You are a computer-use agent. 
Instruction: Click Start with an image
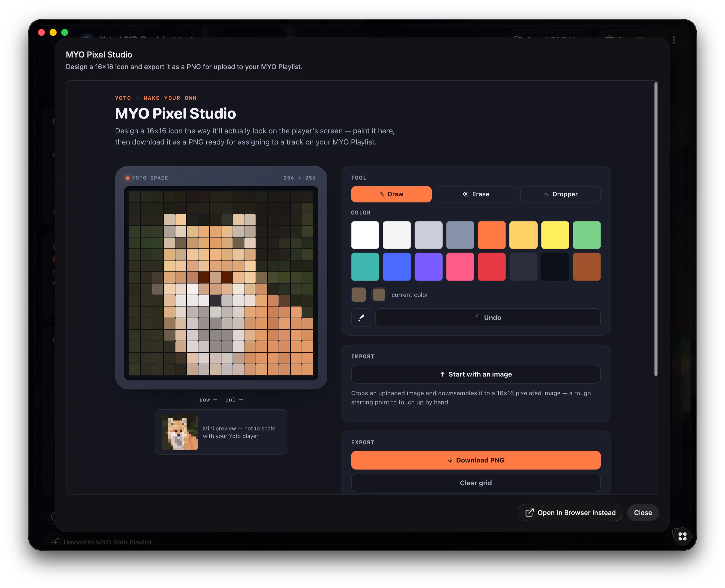pyautogui.click(x=476, y=374)
